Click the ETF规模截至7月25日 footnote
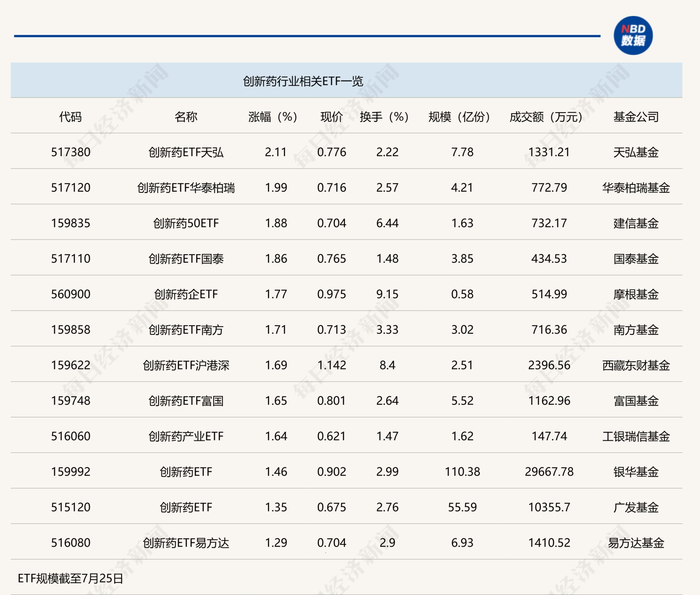Viewport: 700px width, 595px height. pos(70,578)
